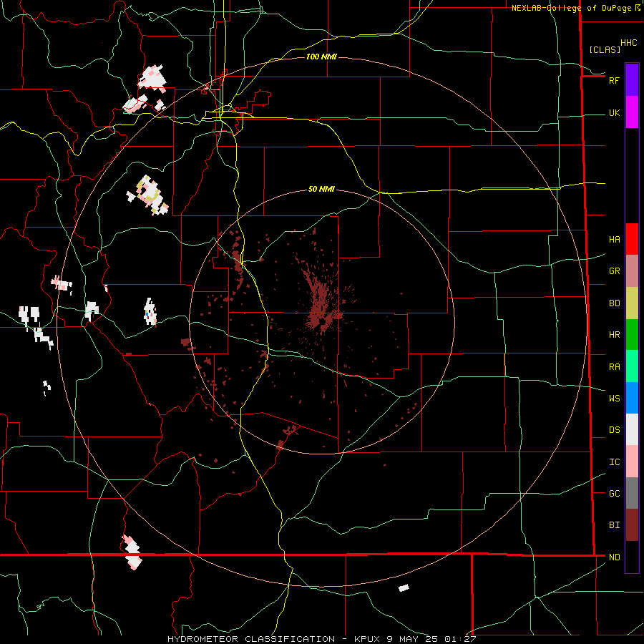The image size is (644, 644).
Task: Click the GR salmon legend swatch
Action: [x=632, y=271]
